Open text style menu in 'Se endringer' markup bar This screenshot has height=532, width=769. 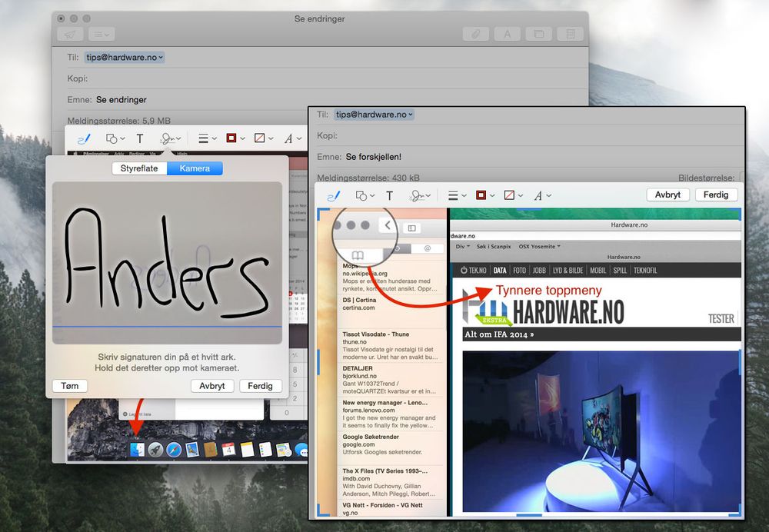[x=292, y=138]
